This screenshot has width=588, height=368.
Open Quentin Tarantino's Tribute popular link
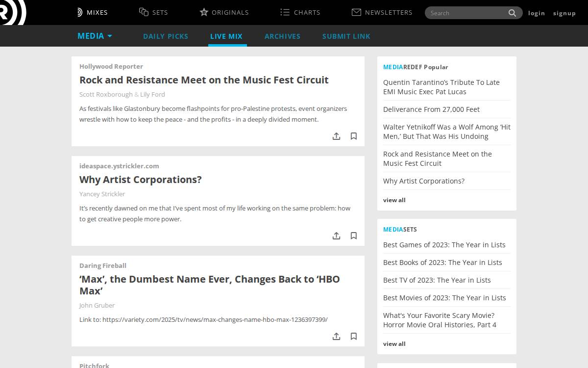441,87
